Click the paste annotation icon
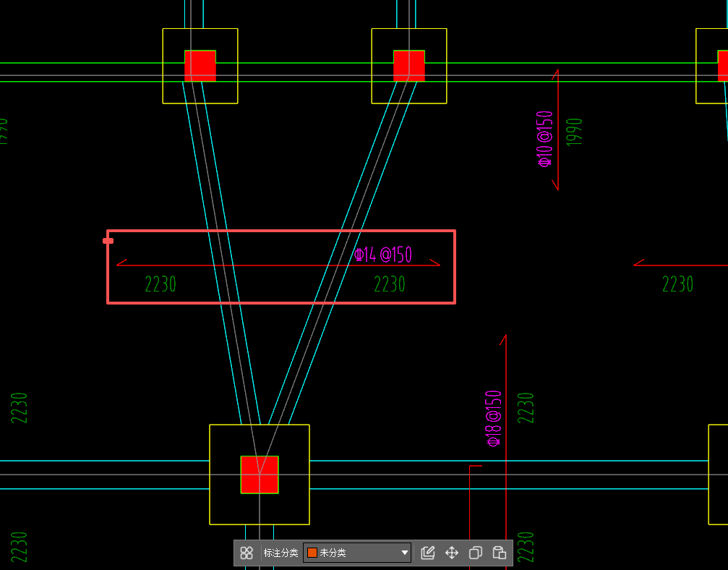 click(x=499, y=553)
